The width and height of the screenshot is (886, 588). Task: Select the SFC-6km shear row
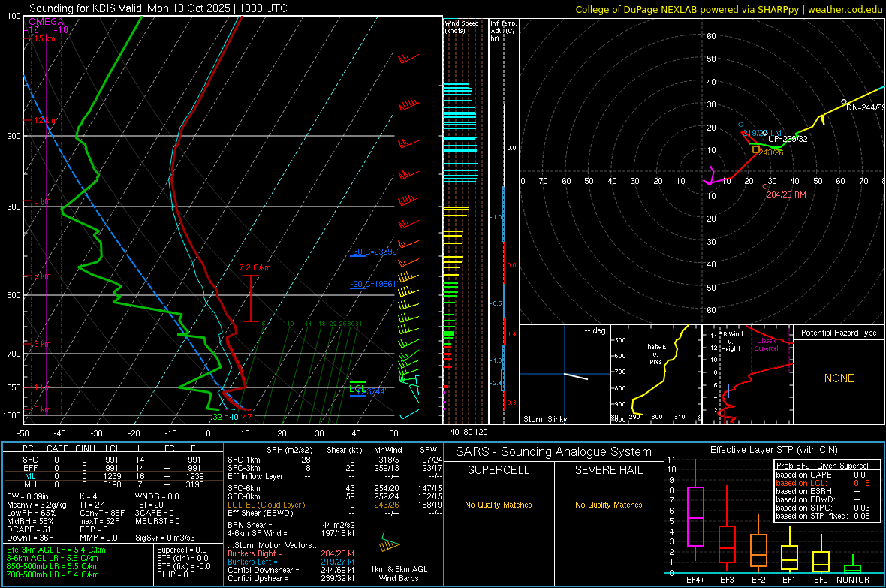click(335, 488)
